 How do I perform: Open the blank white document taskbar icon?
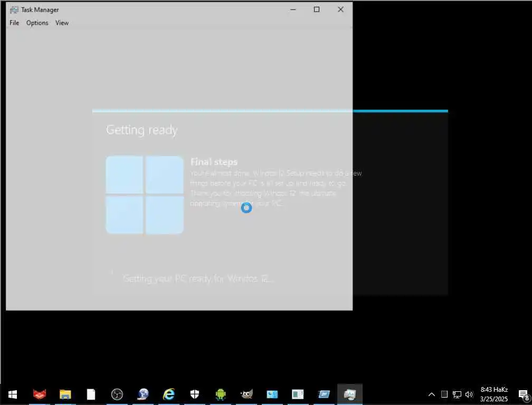click(91, 394)
